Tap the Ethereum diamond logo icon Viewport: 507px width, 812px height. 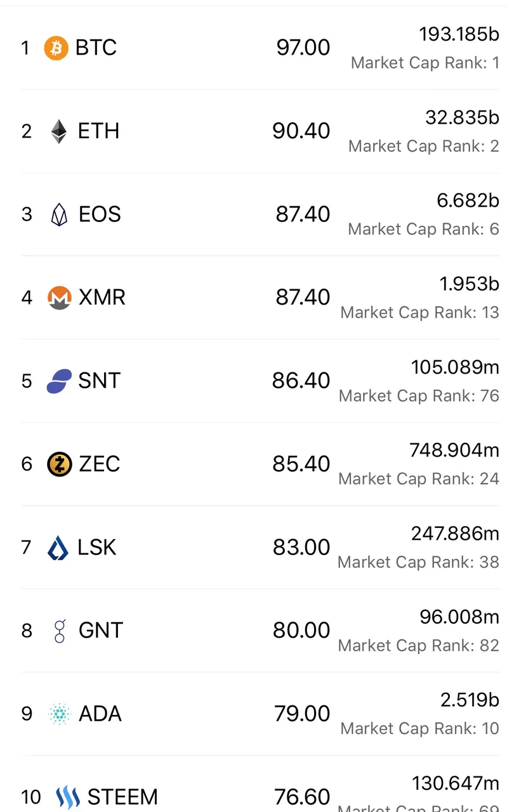pyautogui.click(x=59, y=131)
